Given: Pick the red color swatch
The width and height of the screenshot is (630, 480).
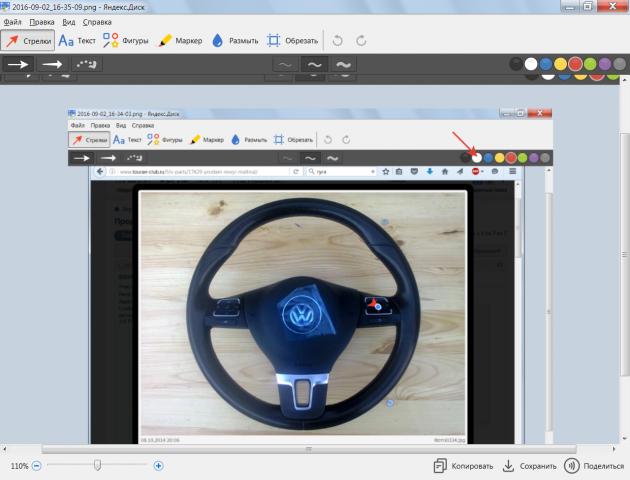Looking at the screenshot, I should [575, 64].
